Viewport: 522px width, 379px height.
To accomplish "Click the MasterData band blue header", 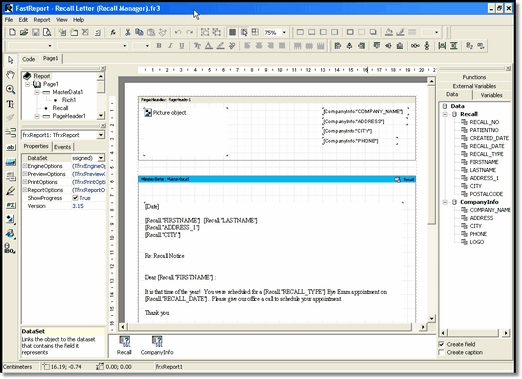I will click(277, 179).
